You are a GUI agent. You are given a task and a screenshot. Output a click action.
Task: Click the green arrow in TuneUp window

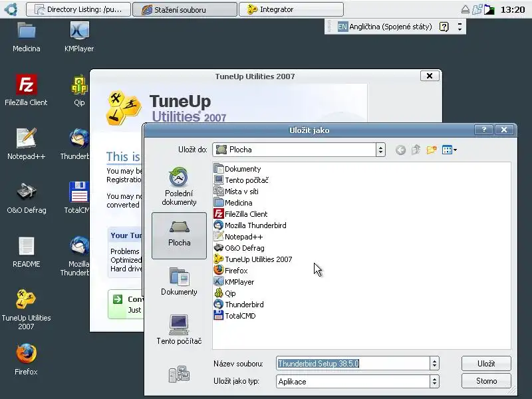coord(118,299)
